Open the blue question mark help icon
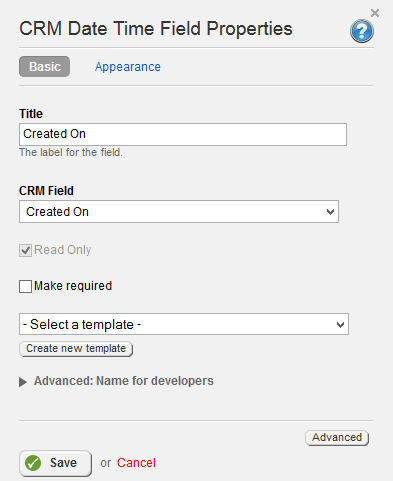 click(362, 31)
